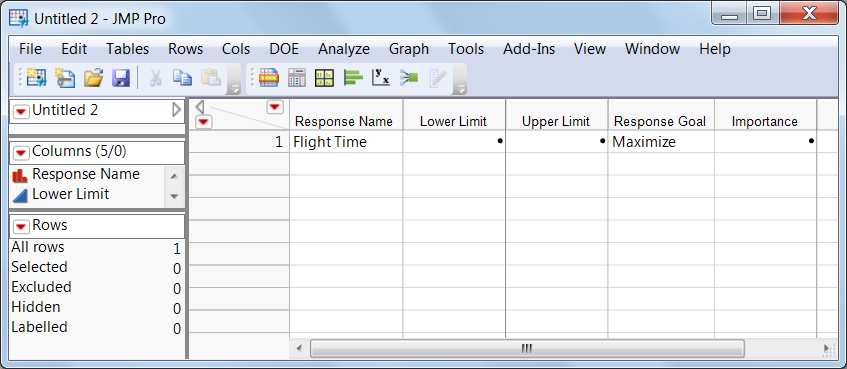Open the Edit menu
This screenshot has width=847, height=369.
pyautogui.click(x=74, y=49)
